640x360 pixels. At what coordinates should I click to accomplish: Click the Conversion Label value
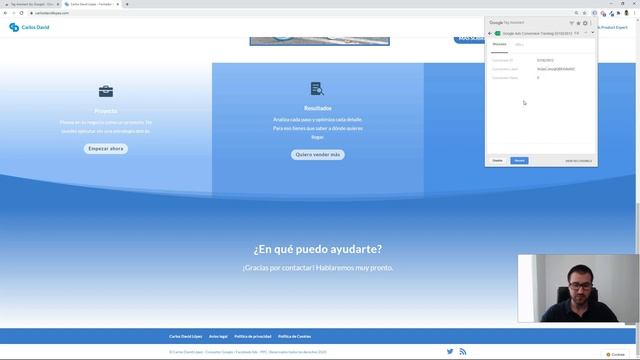pyautogui.click(x=556, y=69)
